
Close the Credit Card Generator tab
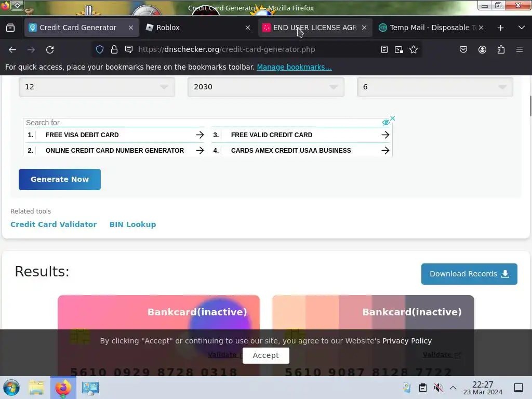(130, 28)
